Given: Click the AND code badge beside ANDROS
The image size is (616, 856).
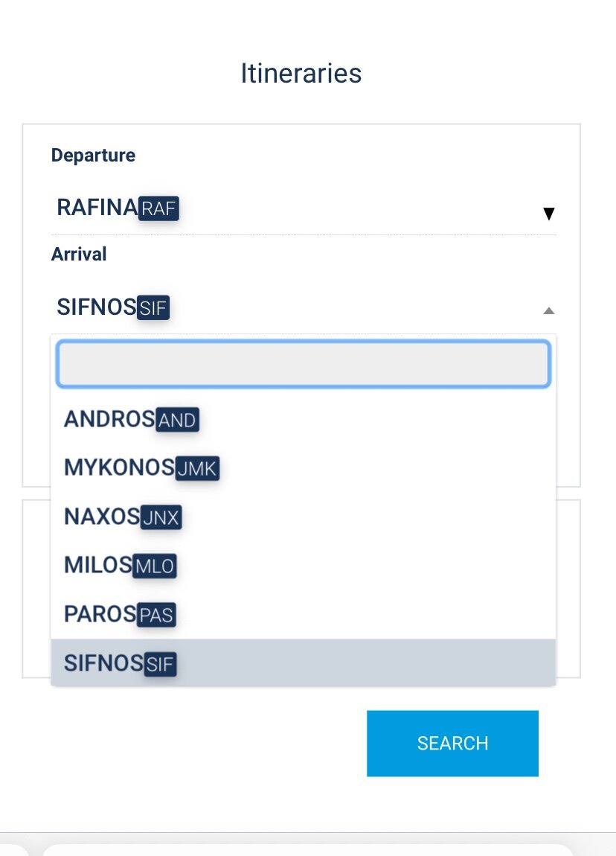Looking at the screenshot, I should click(178, 421).
